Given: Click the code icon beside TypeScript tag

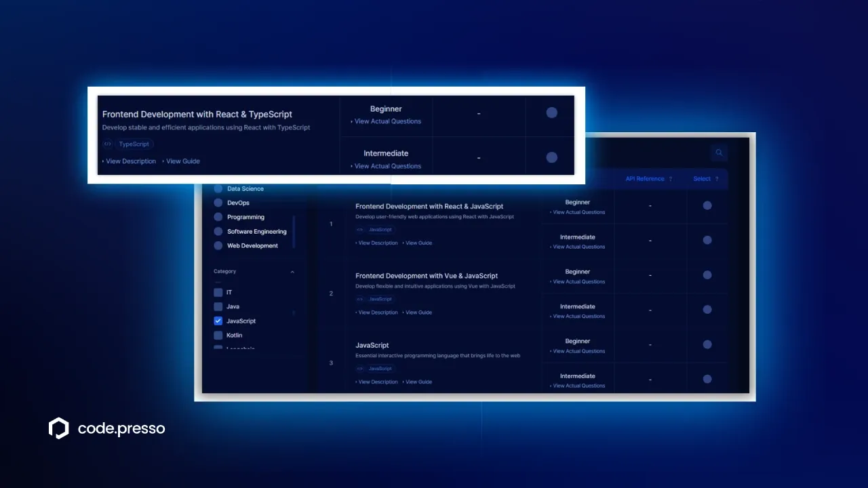Looking at the screenshot, I should (x=107, y=144).
